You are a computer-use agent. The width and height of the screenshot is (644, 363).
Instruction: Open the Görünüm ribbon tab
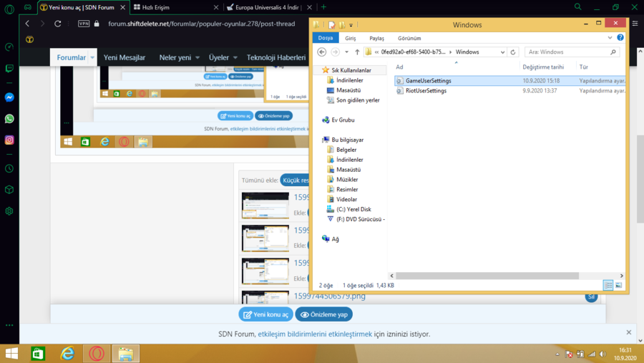409,38
